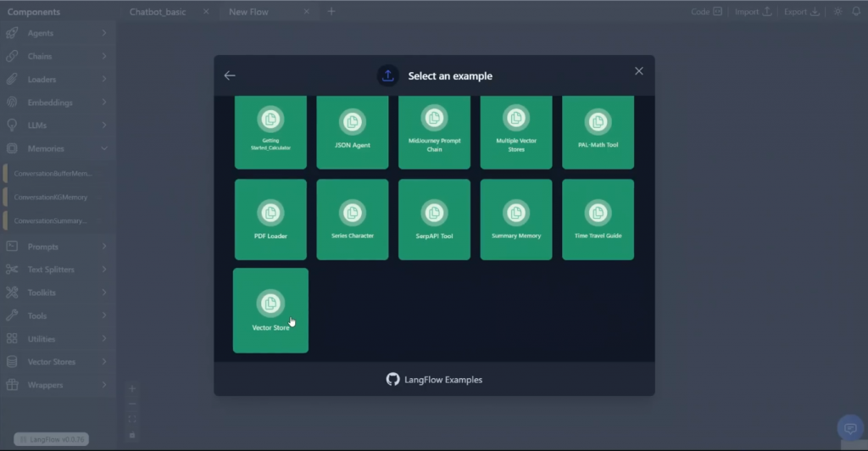Viewport: 868px width, 451px height.
Task: Collapse the Memories component category
Action: click(x=58, y=148)
